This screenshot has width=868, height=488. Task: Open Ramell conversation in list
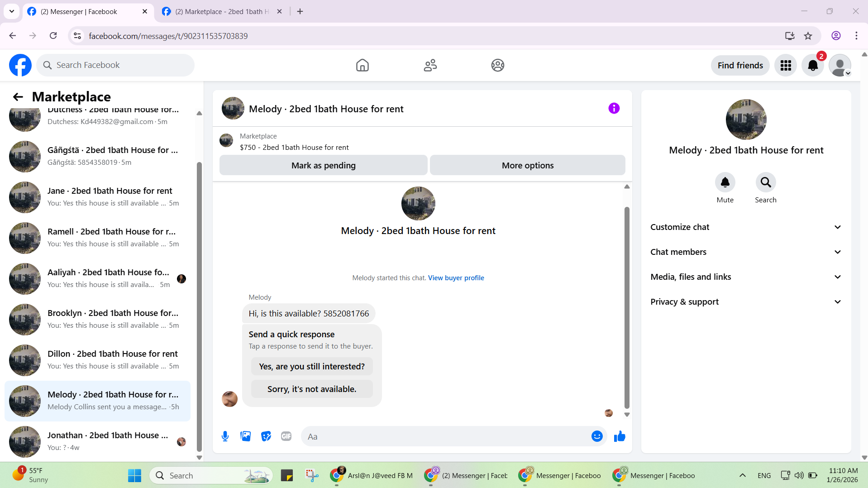click(97, 238)
